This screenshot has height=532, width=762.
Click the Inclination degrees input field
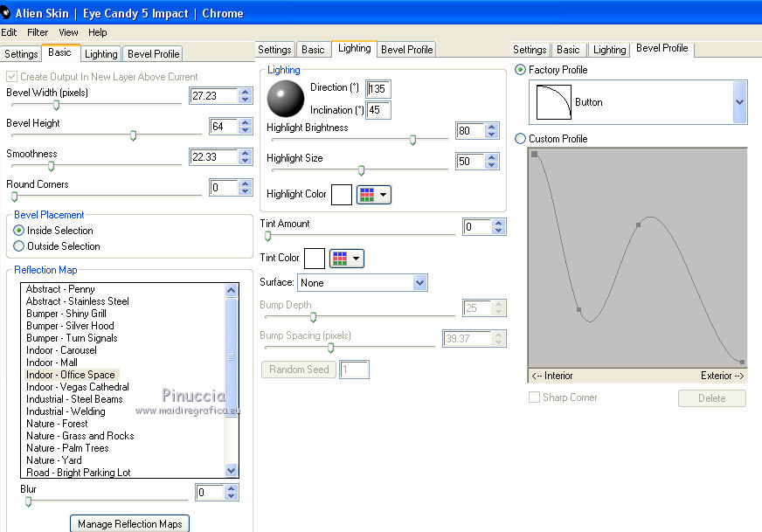378,110
